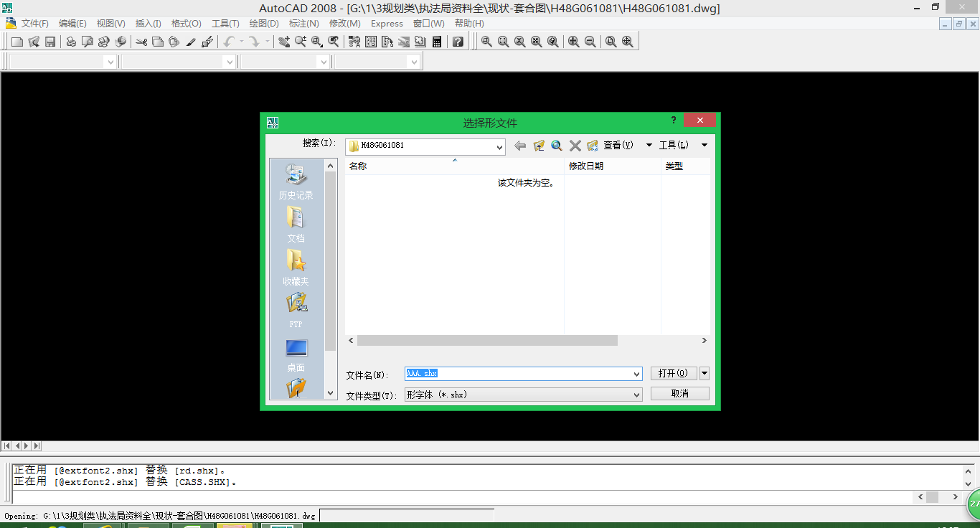Click the New drawing icon in the toolbar
980x528 pixels.
point(17,42)
